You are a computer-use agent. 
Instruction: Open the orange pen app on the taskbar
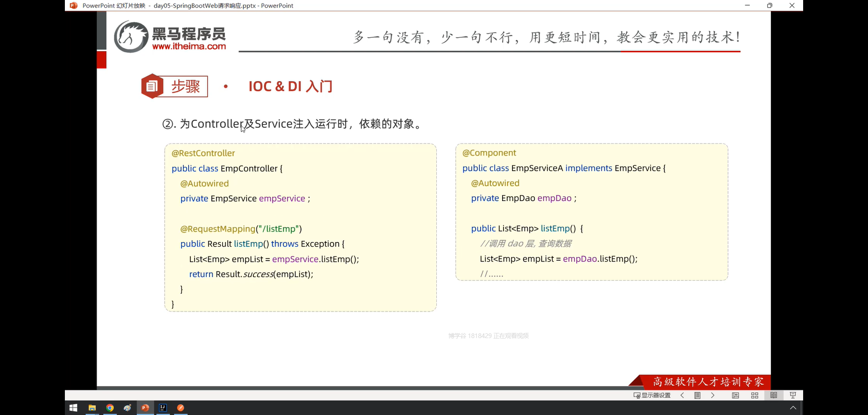[181, 408]
